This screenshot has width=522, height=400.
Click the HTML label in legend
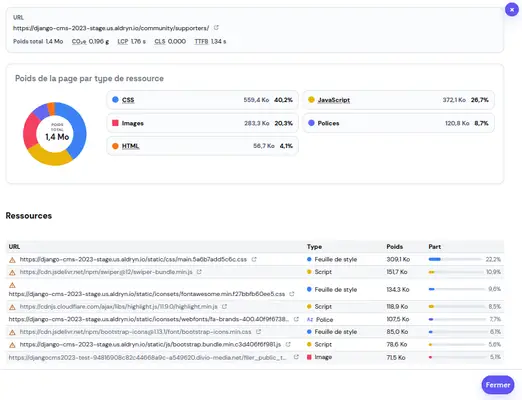coord(130,146)
